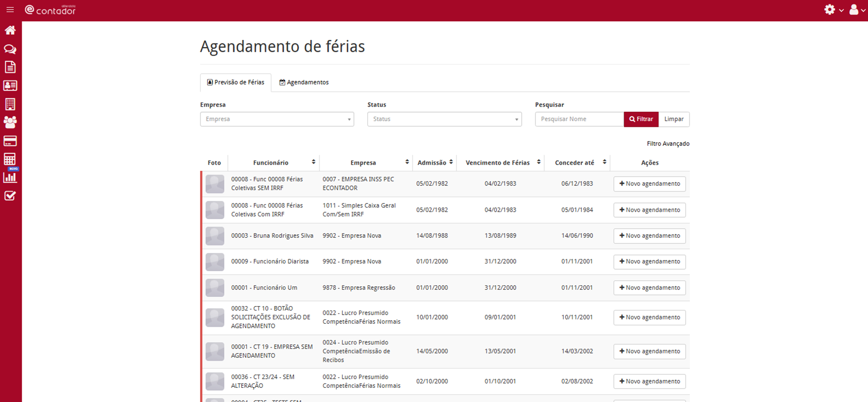Open the user account dropdown
The image size is (868, 402).
[x=857, y=10]
